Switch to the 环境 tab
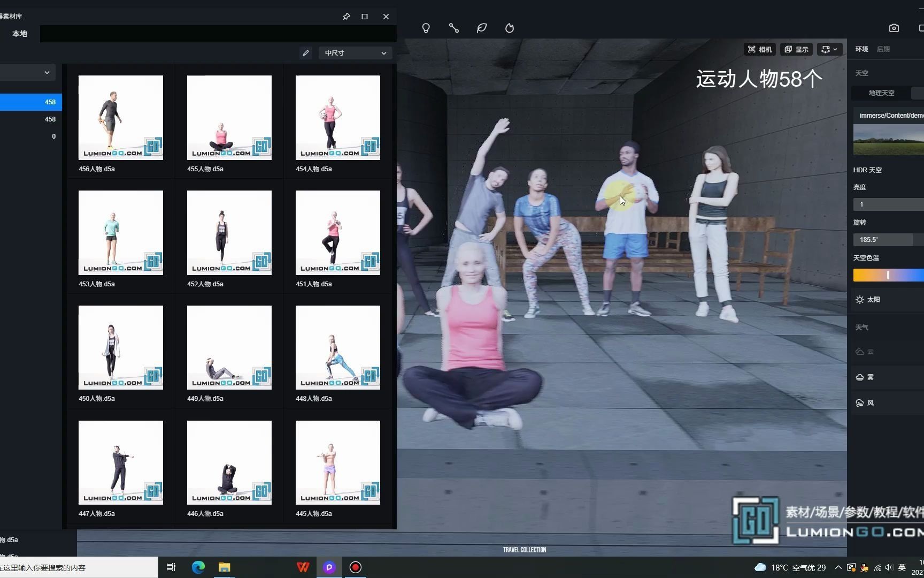This screenshot has height=578, width=924. click(861, 49)
